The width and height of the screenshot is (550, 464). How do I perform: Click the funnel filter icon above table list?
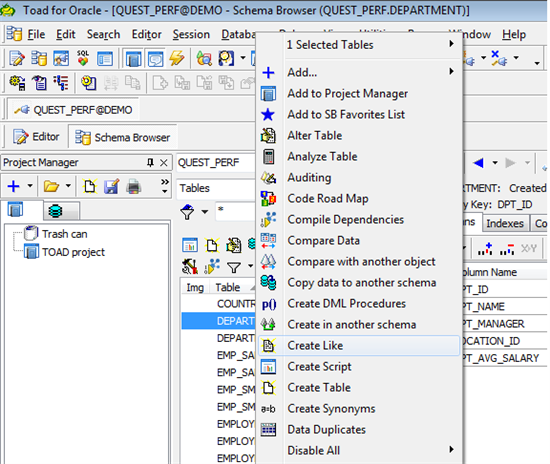187,212
